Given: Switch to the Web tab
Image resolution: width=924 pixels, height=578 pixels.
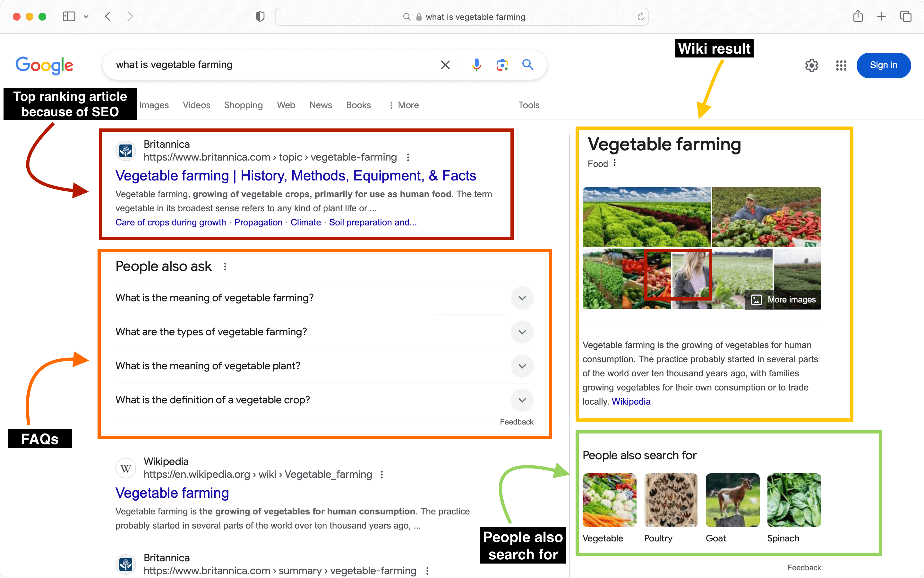Looking at the screenshot, I should [x=286, y=105].
